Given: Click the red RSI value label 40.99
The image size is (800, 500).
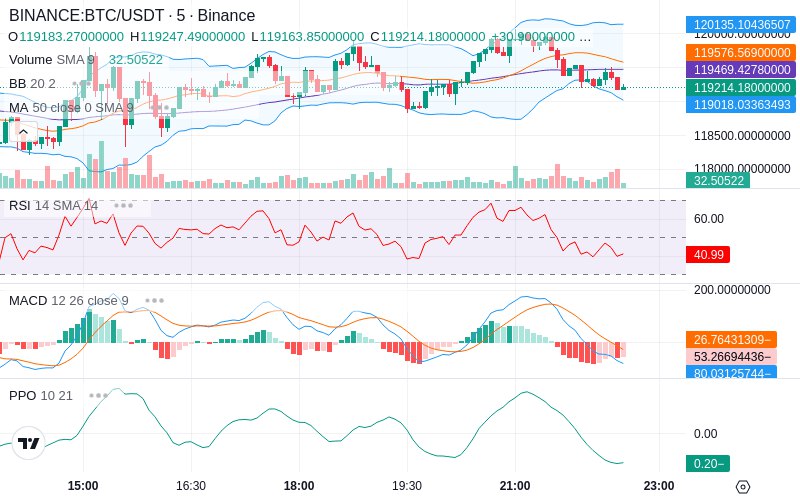Looking at the screenshot, I should tap(708, 254).
